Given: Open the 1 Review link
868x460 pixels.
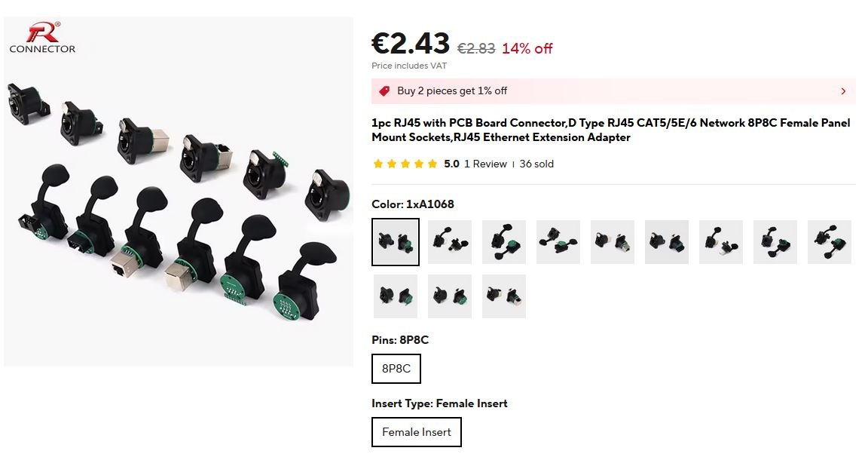Looking at the screenshot, I should pos(485,164).
